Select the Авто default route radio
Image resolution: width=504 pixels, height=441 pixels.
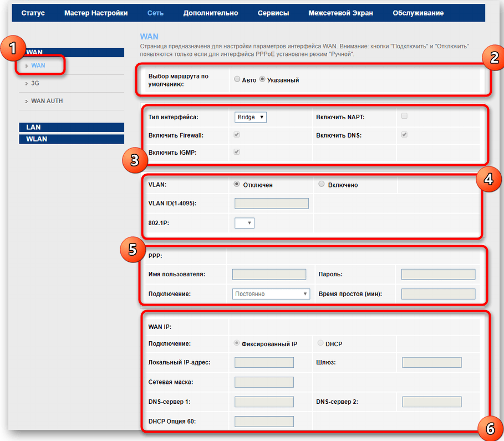237,80
